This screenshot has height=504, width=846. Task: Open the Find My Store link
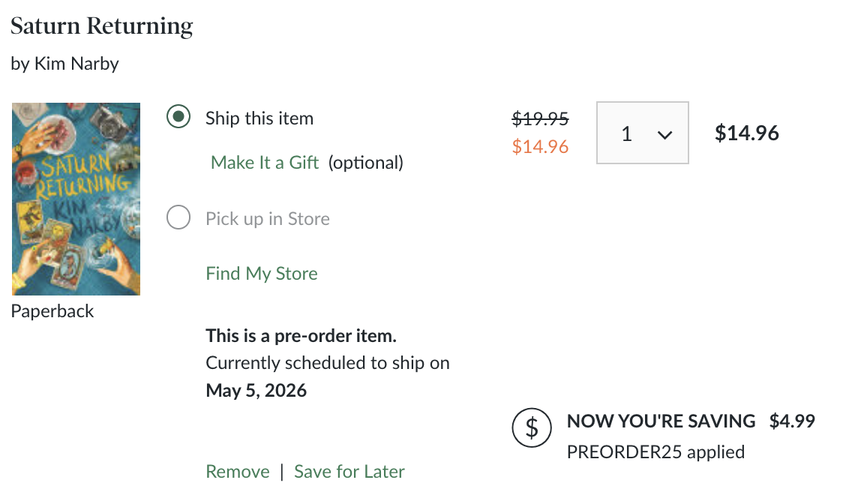[x=262, y=274]
